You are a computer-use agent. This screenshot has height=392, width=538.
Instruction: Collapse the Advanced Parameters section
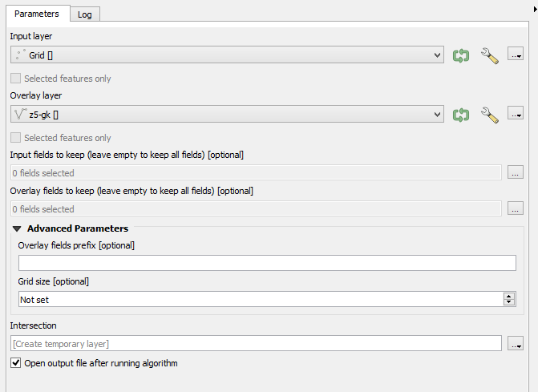[x=18, y=229]
